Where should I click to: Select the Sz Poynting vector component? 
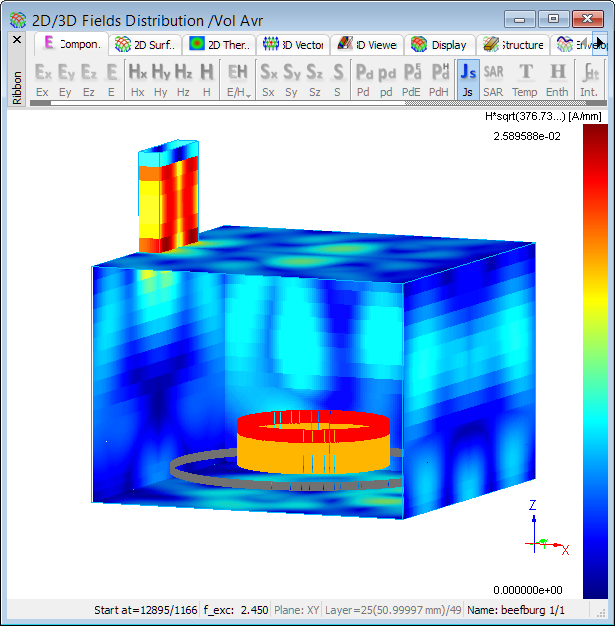pyautogui.click(x=314, y=78)
